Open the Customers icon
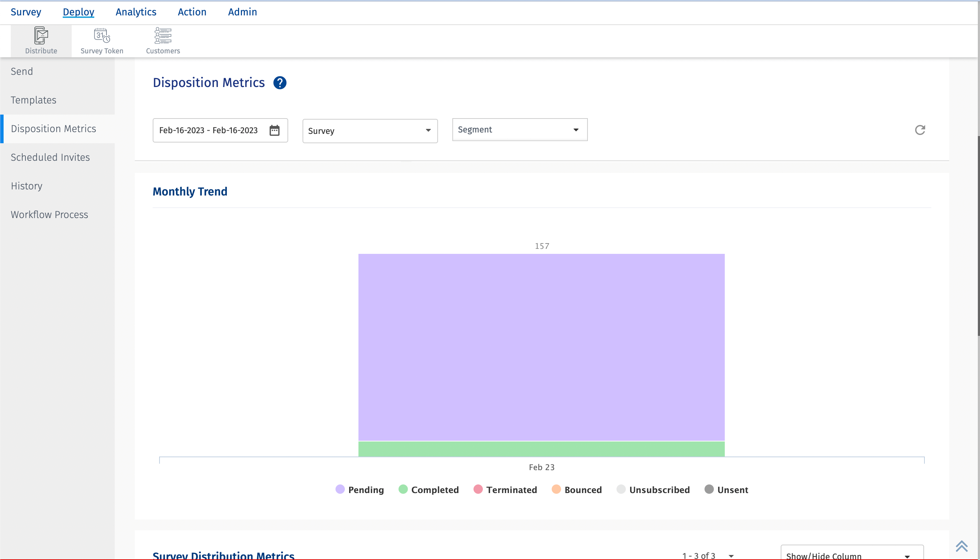Viewport: 980px width, 560px height. [163, 36]
